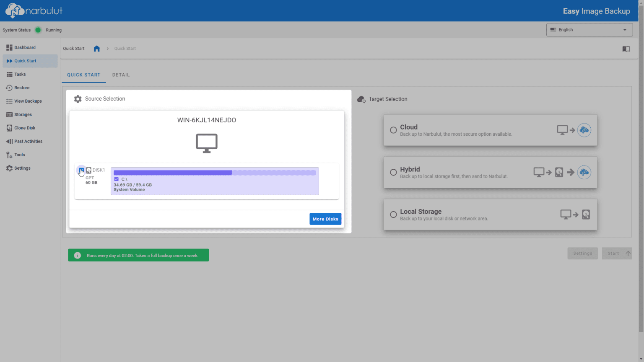Click the More Disks button
Screen dimensions: 644x362
(325, 219)
